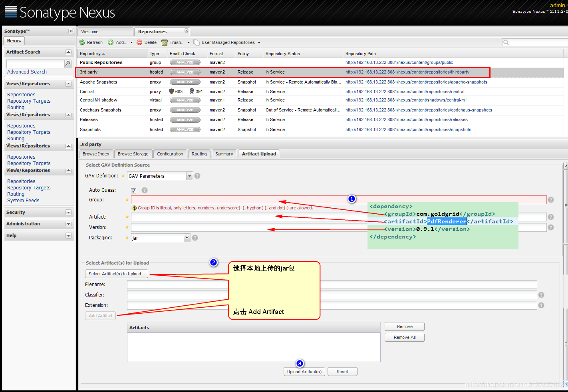Image resolution: width=568 pixels, height=392 pixels.
Task: Click the help icon beside Auto Guess
Action: tap(145, 190)
